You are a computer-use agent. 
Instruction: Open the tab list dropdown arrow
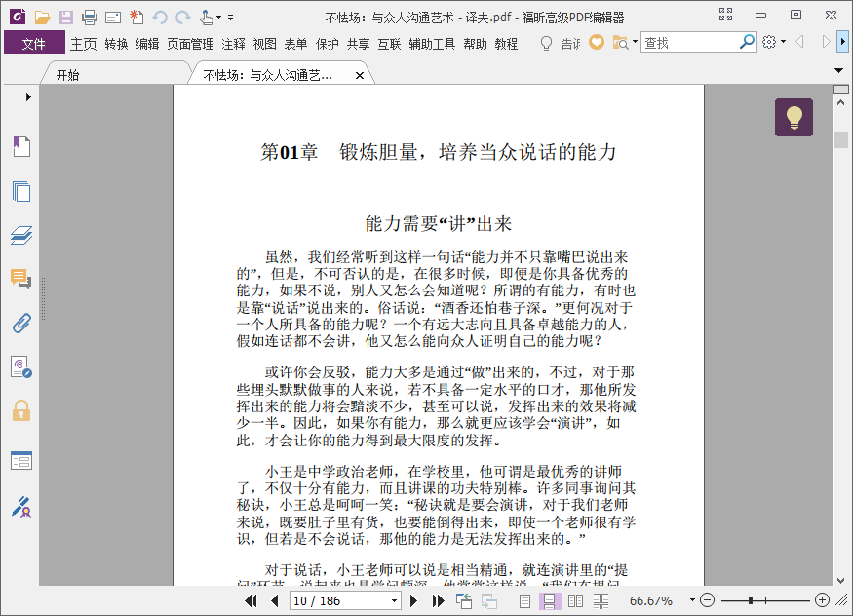pyautogui.click(x=838, y=71)
